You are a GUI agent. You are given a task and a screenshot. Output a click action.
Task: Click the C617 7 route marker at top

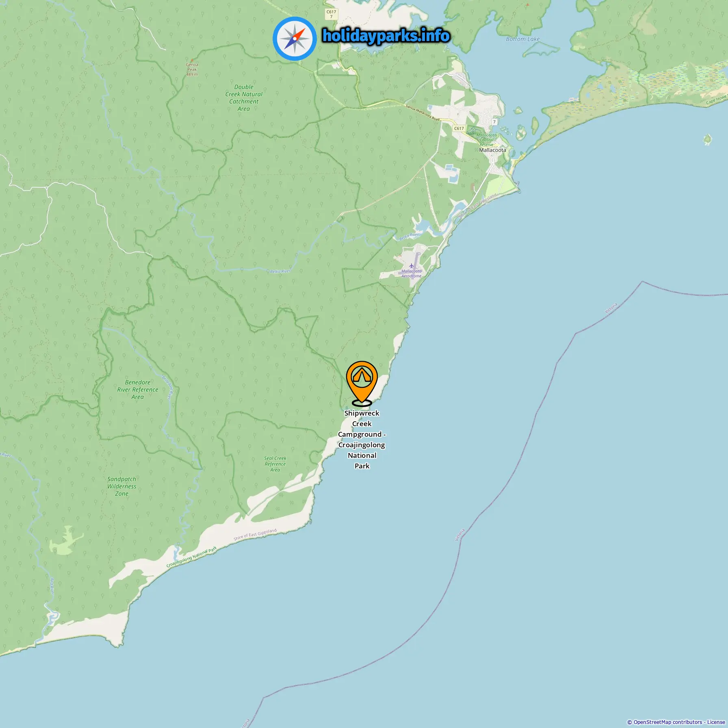[331, 14]
